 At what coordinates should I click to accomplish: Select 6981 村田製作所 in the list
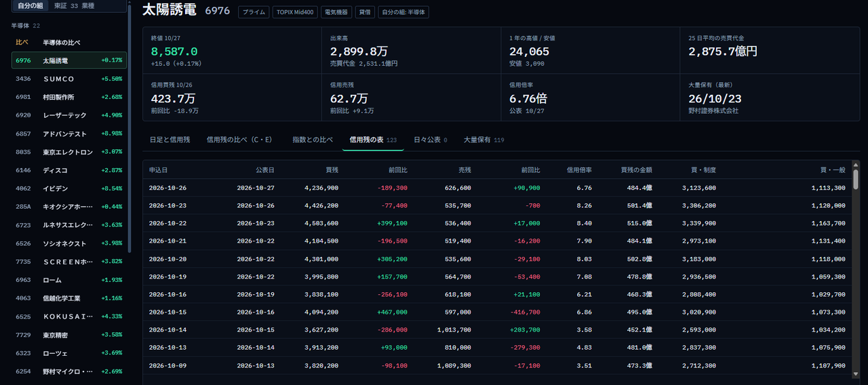click(x=69, y=97)
